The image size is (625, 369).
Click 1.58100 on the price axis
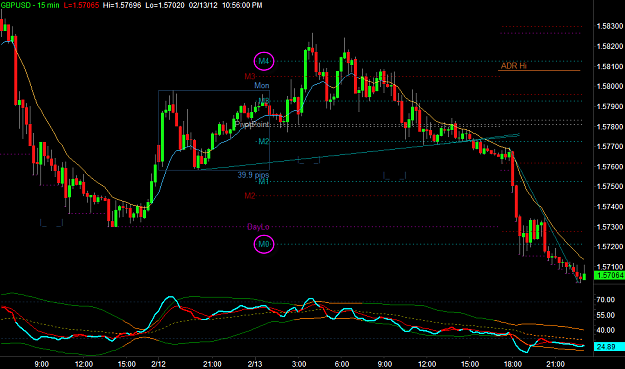(x=609, y=66)
